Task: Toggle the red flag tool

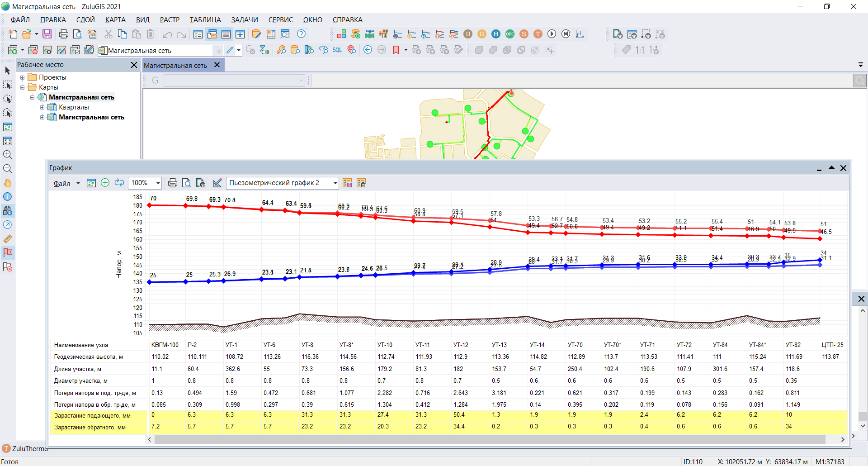Action: pos(7,253)
